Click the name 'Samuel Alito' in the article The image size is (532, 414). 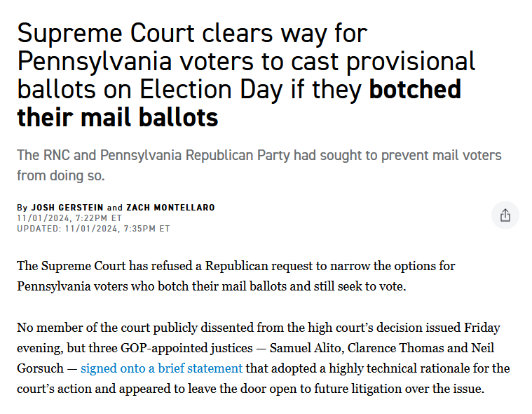tap(307, 348)
